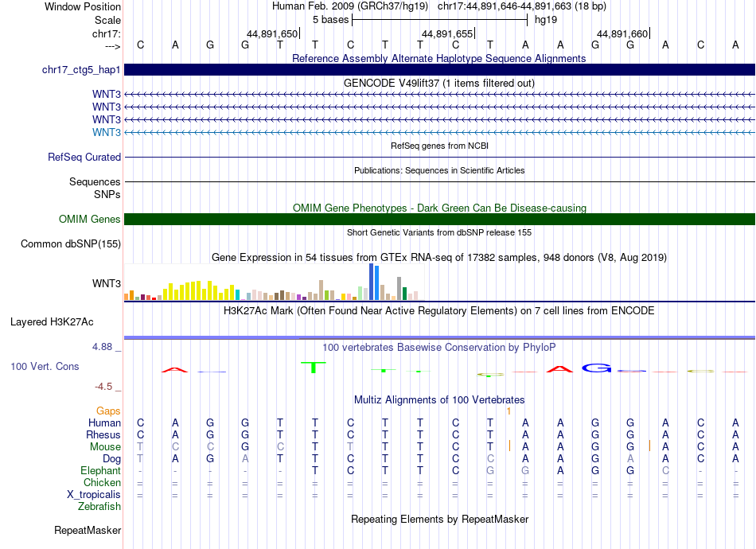Click the 44,891,650 coordinate marker
This screenshot has height=549, width=756.
click(272, 33)
